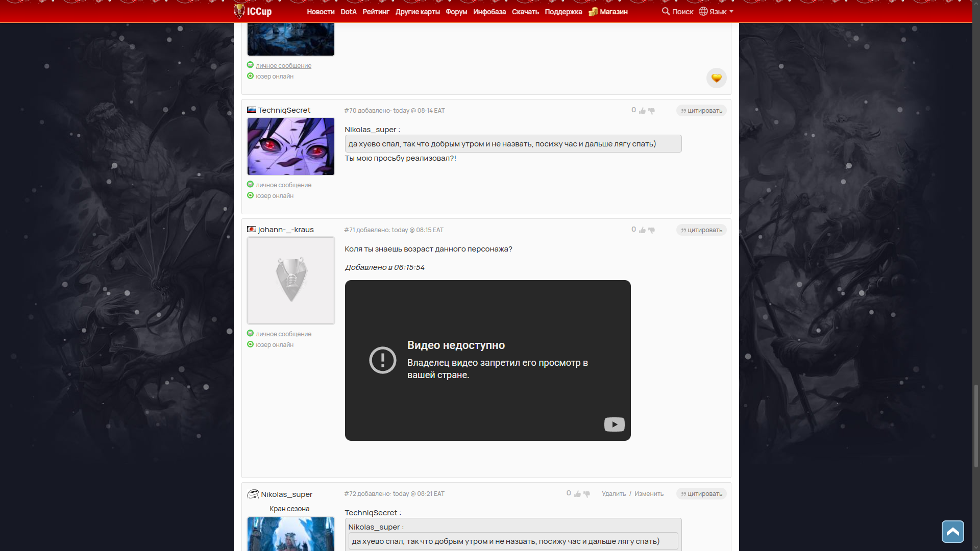Click the yellow heart icon in top post

tap(716, 78)
